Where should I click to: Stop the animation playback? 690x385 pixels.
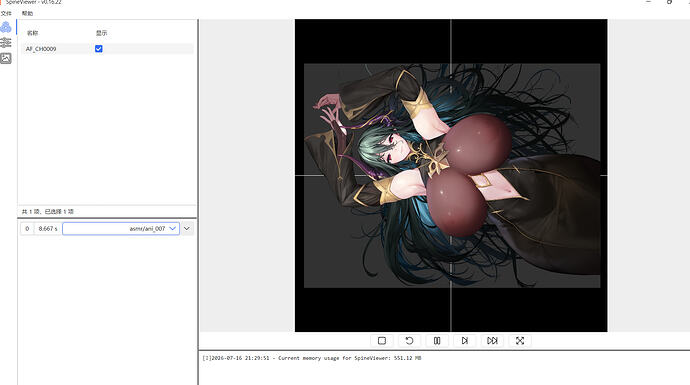click(x=382, y=341)
